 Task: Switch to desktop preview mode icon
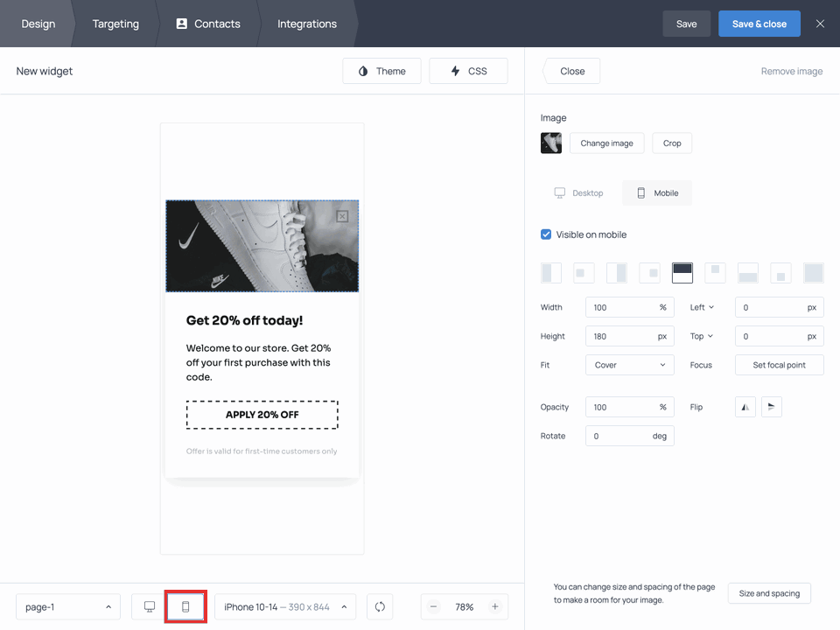point(148,606)
